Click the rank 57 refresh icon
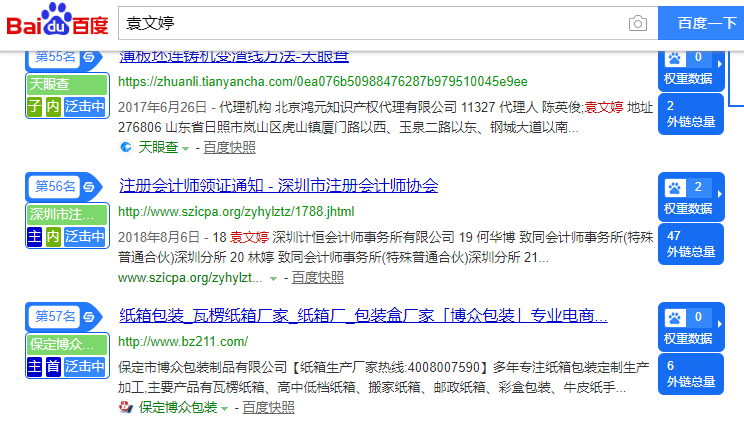Image resolution: width=744 pixels, height=421 pixels. (x=89, y=317)
